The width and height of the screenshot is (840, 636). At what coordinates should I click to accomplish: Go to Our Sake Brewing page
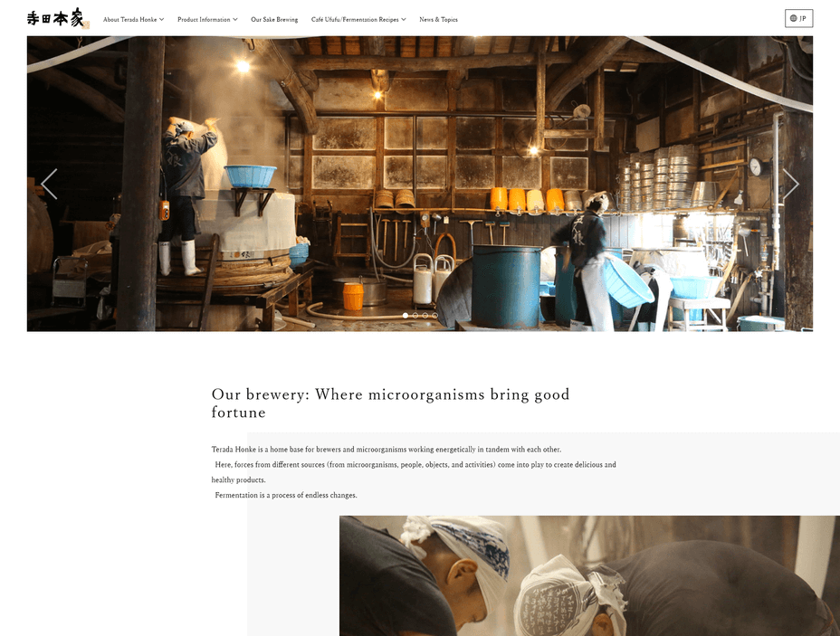(274, 19)
